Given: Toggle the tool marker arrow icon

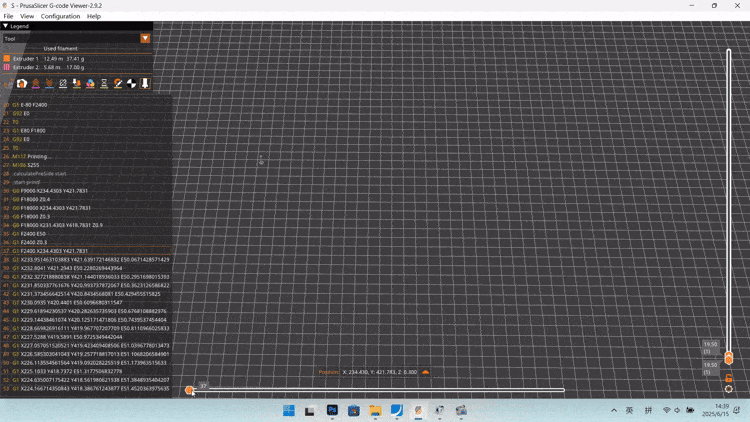Looking at the screenshot, I should point(145,84).
